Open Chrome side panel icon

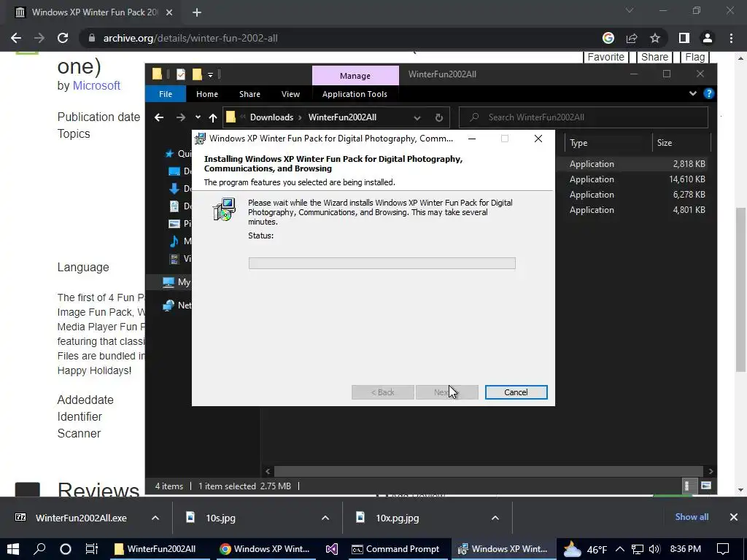684,38
